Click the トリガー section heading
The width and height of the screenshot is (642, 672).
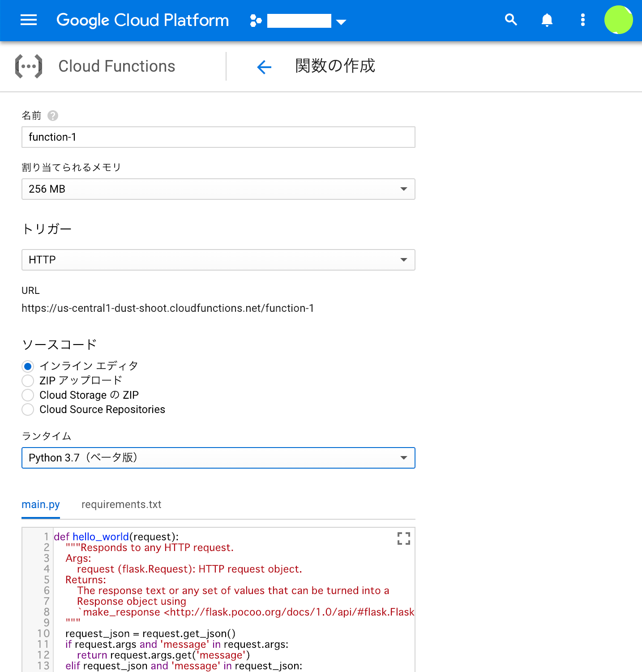(x=47, y=229)
